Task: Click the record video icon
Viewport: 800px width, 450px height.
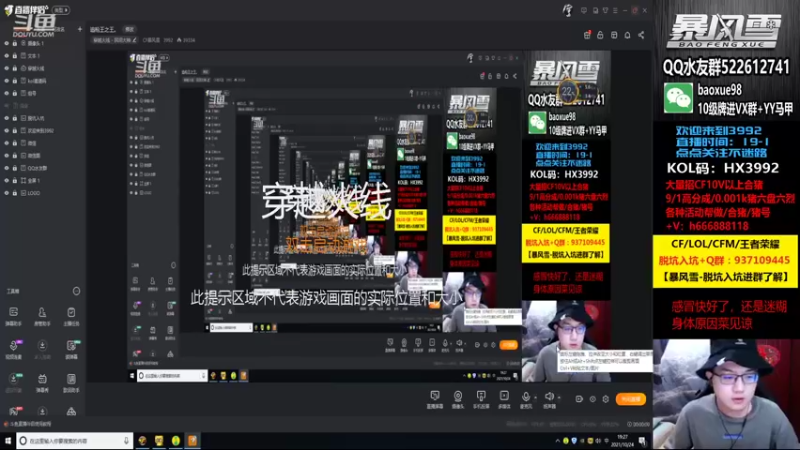Action: [x=579, y=399]
